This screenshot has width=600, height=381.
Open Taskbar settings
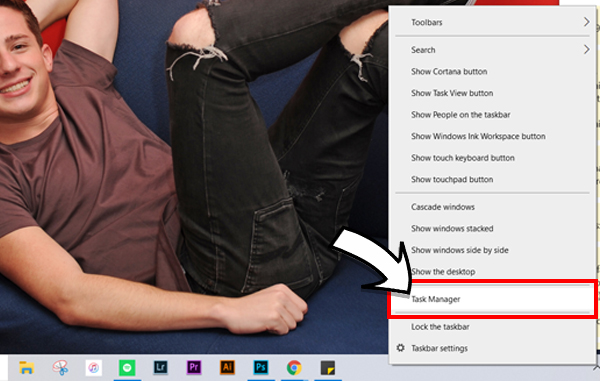[492, 348]
